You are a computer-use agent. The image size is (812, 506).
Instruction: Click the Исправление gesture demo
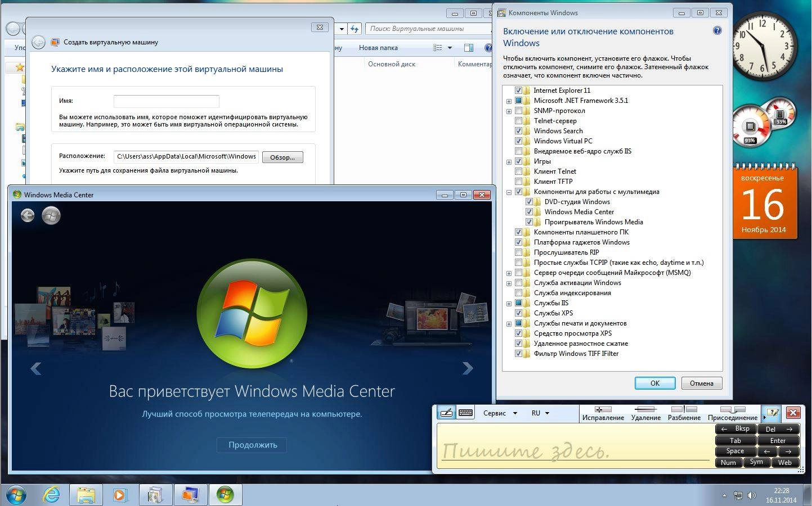pyautogui.click(x=603, y=413)
